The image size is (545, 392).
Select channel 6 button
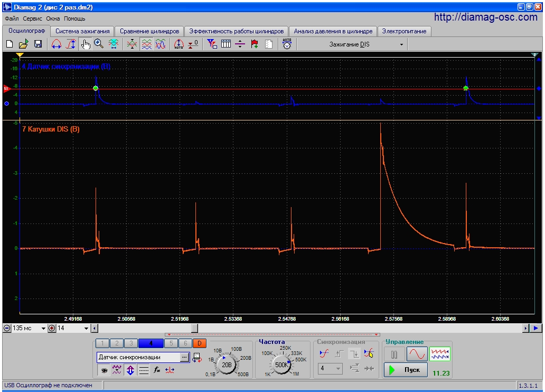pos(185,343)
